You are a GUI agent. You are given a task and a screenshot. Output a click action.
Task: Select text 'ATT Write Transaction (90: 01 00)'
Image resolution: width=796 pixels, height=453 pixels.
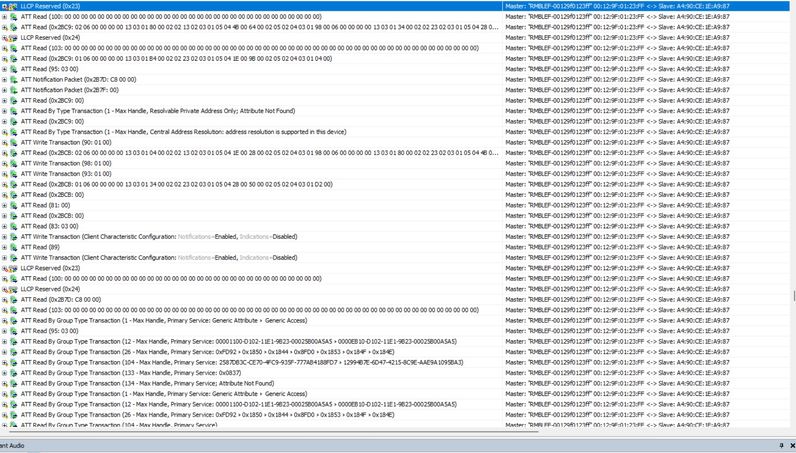pyautogui.click(x=66, y=142)
